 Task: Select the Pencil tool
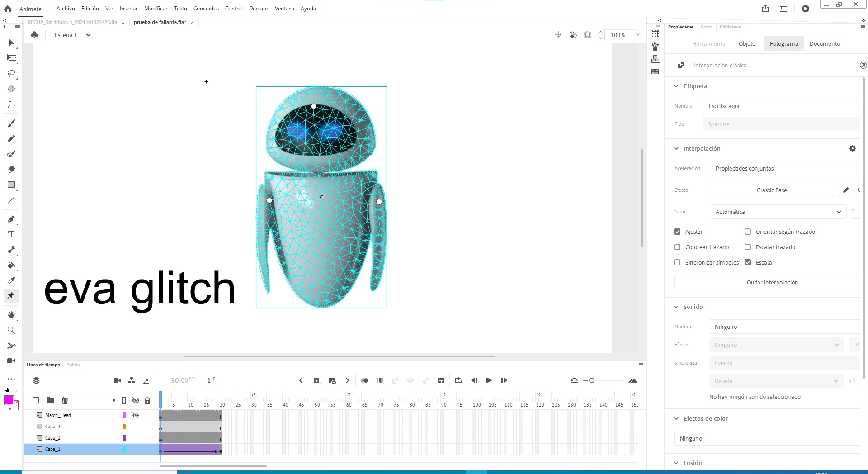coord(11,138)
